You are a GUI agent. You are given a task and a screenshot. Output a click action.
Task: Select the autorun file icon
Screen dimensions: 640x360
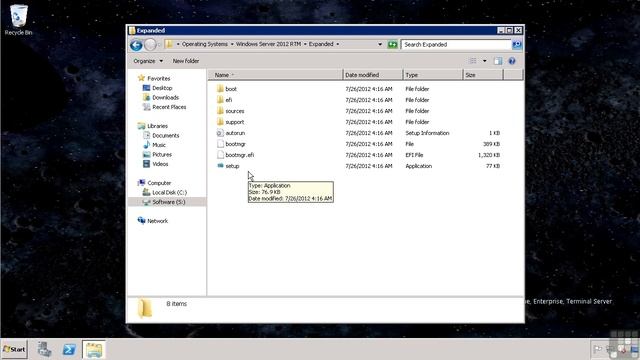pos(220,133)
